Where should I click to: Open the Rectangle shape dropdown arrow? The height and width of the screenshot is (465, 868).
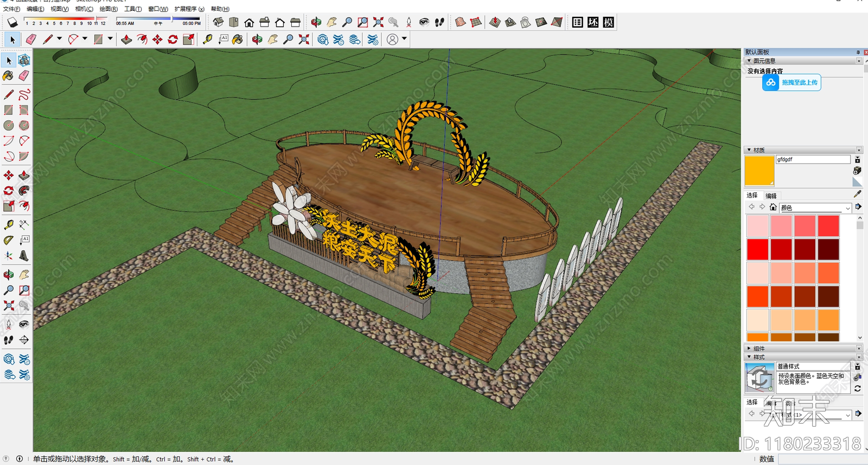[x=110, y=39]
